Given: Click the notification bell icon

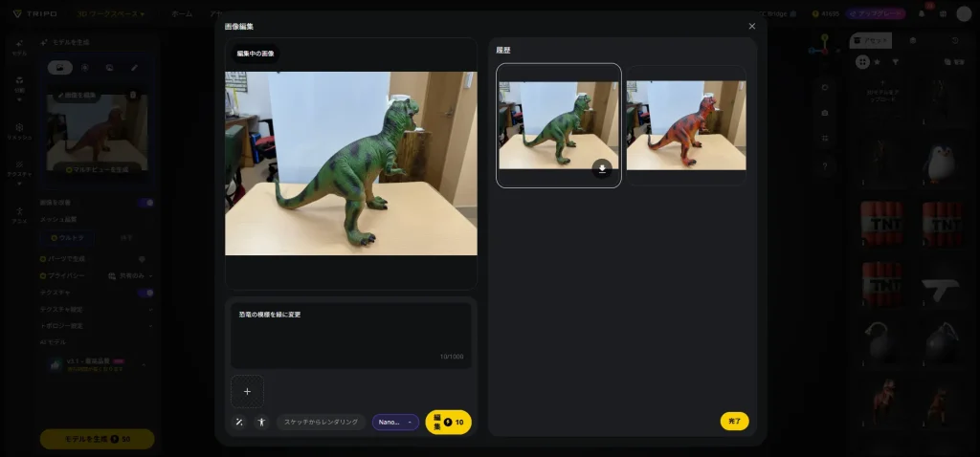Looking at the screenshot, I should [x=922, y=14].
